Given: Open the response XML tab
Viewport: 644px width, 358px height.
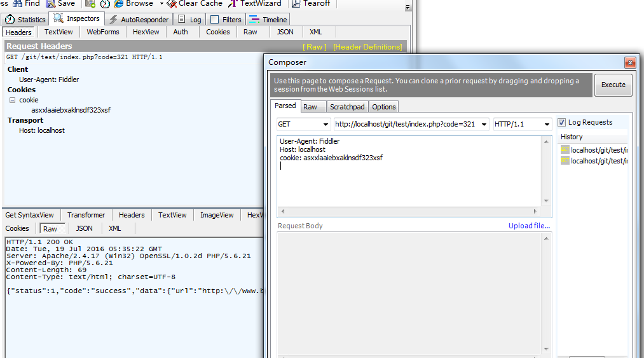Looking at the screenshot, I should click(x=114, y=228).
